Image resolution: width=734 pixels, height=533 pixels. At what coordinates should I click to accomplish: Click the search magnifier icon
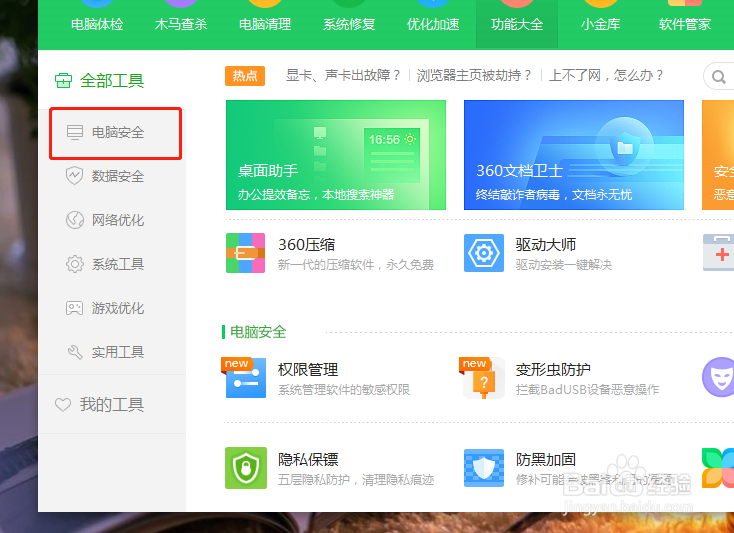(x=719, y=77)
